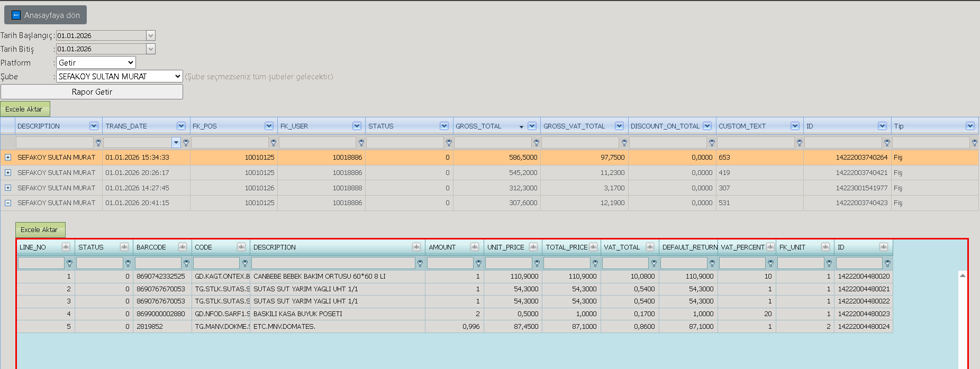Pin the LINE_NO detail column
Screen dimensions: 980x369
point(66,247)
